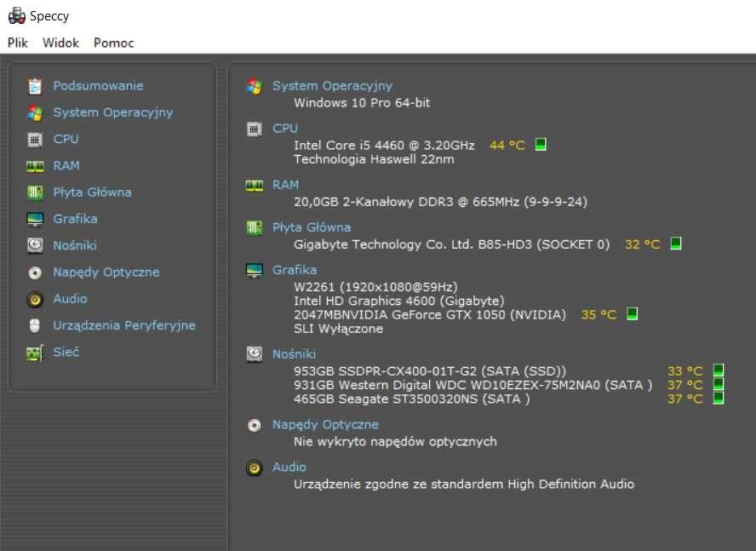Click the GPU temperature value 35 °C
756x551 pixels.
[598, 314]
